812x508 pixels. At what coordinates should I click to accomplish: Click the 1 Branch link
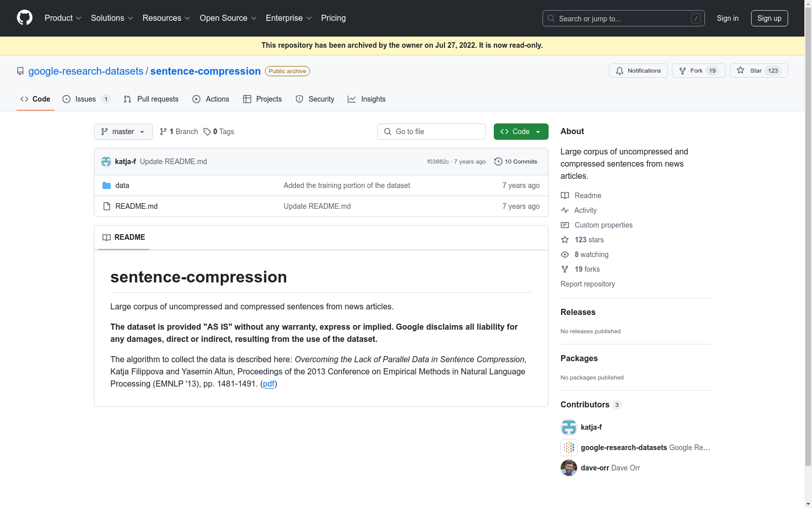[179, 132]
